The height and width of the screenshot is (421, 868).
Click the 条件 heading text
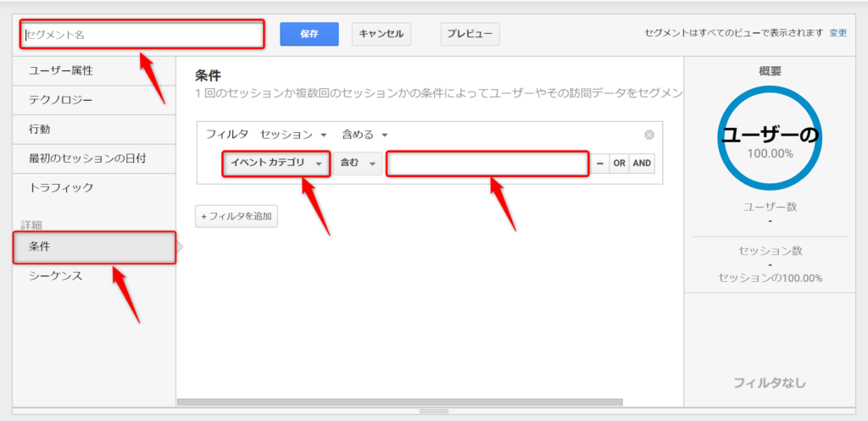tap(209, 75)
